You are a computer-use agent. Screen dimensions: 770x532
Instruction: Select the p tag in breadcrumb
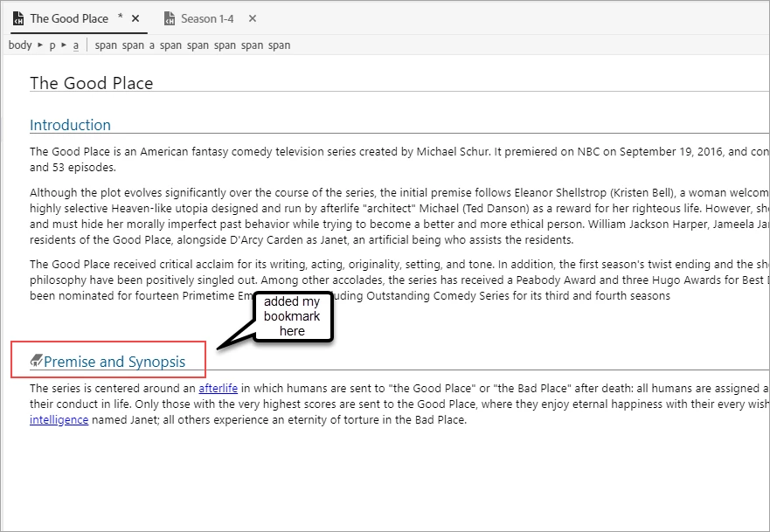coord(52,45)
